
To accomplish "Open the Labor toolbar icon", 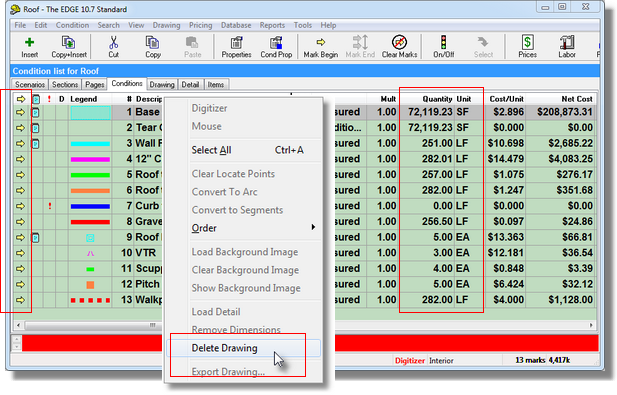I will 567,47.
